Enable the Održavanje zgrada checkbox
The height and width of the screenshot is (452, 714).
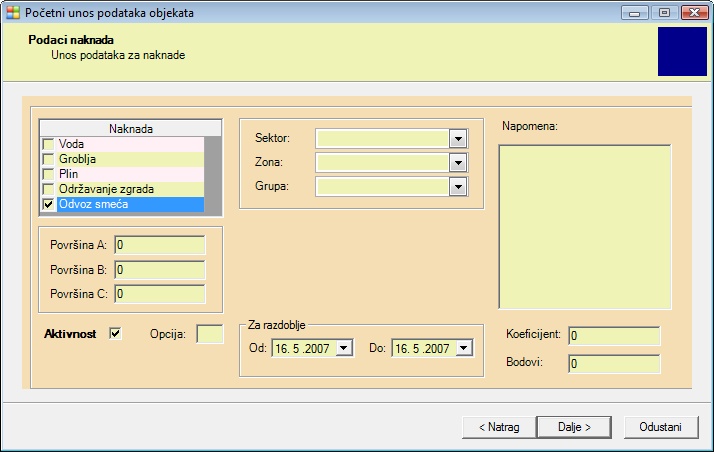pos(48,189)
